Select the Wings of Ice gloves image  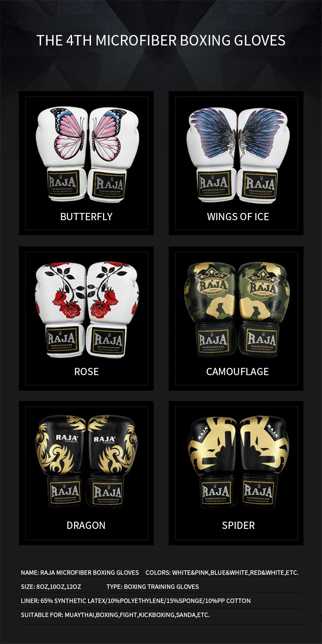237,155
